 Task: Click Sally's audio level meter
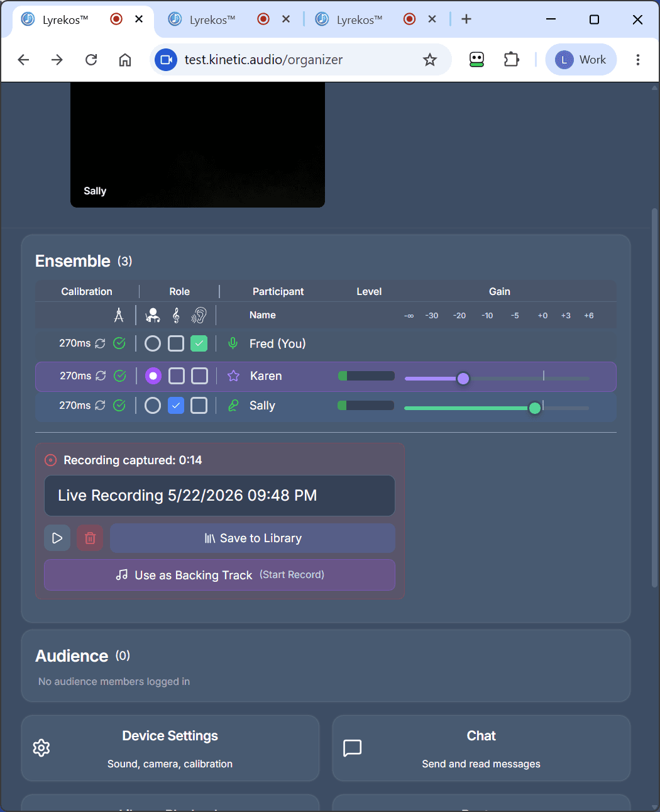(366, 406)
